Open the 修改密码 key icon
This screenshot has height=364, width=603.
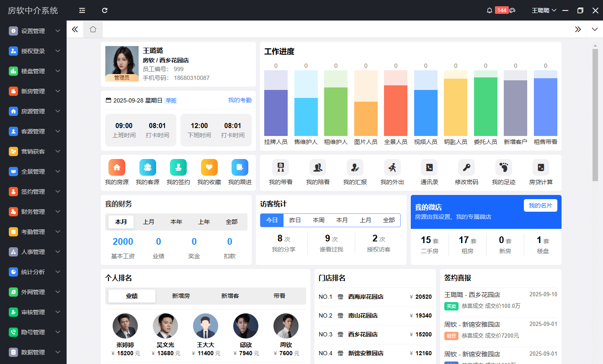(466, 168)
